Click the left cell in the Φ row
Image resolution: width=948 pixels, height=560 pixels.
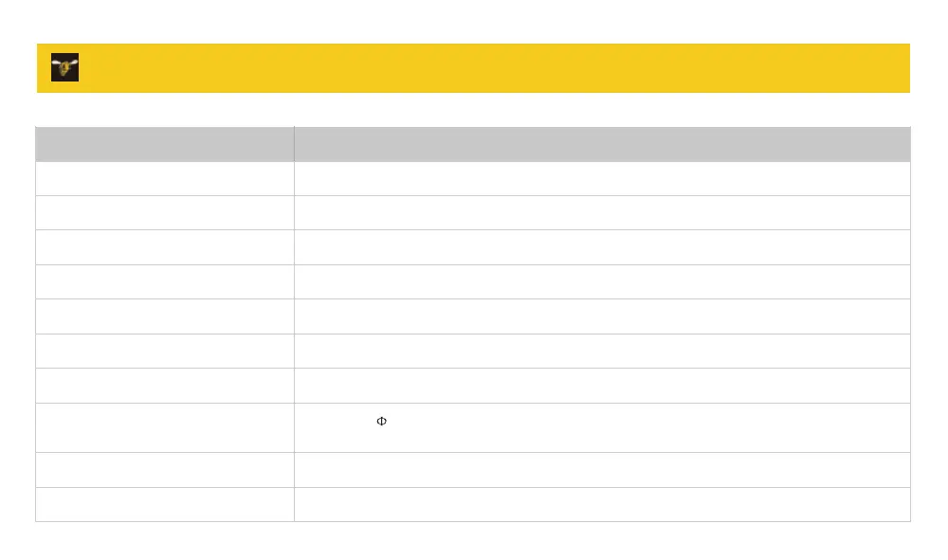[x=165, y=427]
